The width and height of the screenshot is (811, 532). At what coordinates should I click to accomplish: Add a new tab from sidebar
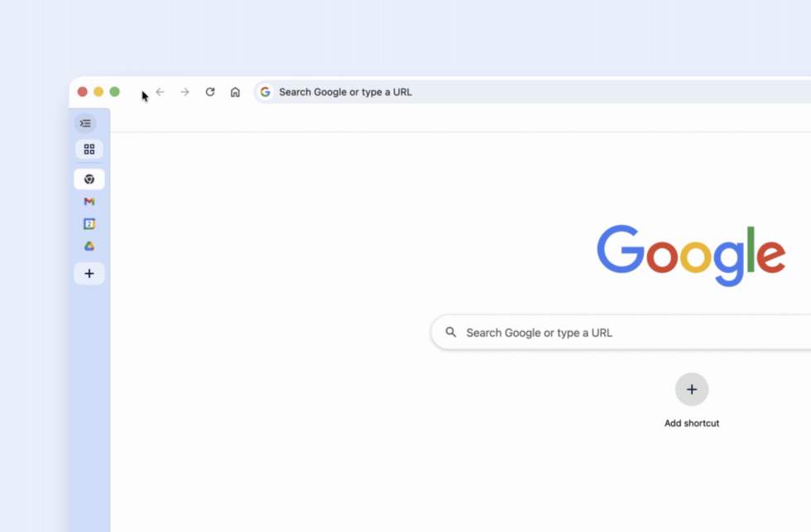click(89, 274)
